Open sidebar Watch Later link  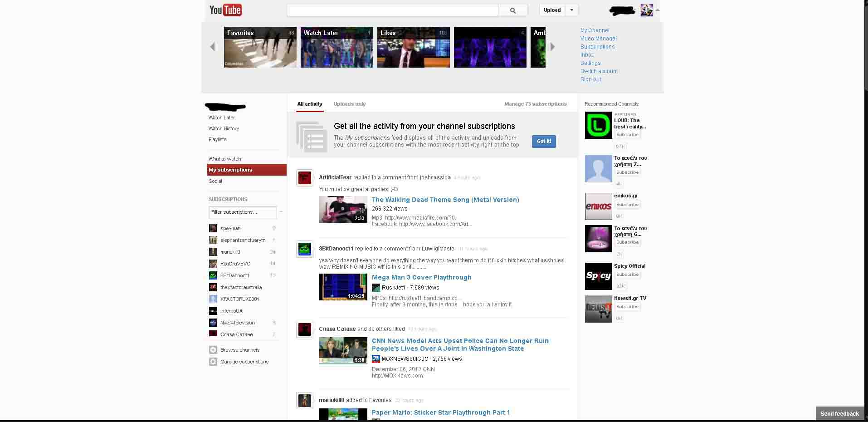pyautogui.click(x=222, y=118)
